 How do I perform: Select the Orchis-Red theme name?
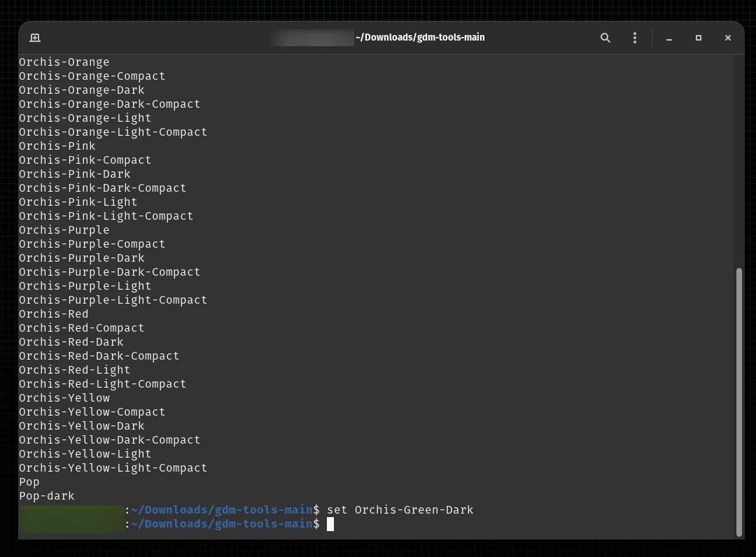53,313
